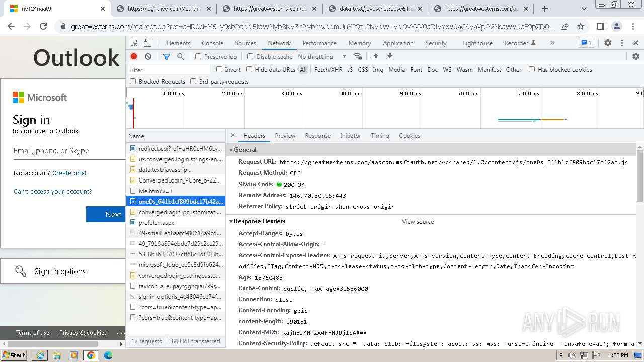
Task: Open the Chrome profile avatar
Action: pos(616,27)
